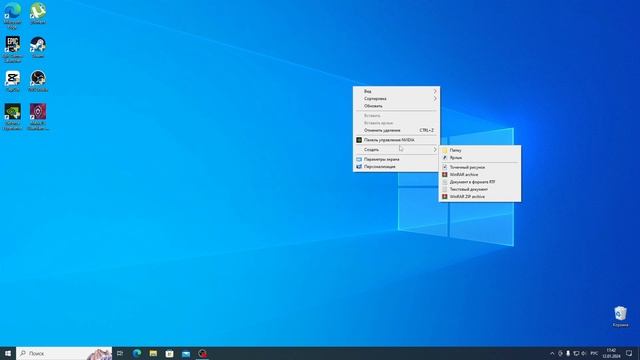Open Task View from taskbar

tap(120, 353)
